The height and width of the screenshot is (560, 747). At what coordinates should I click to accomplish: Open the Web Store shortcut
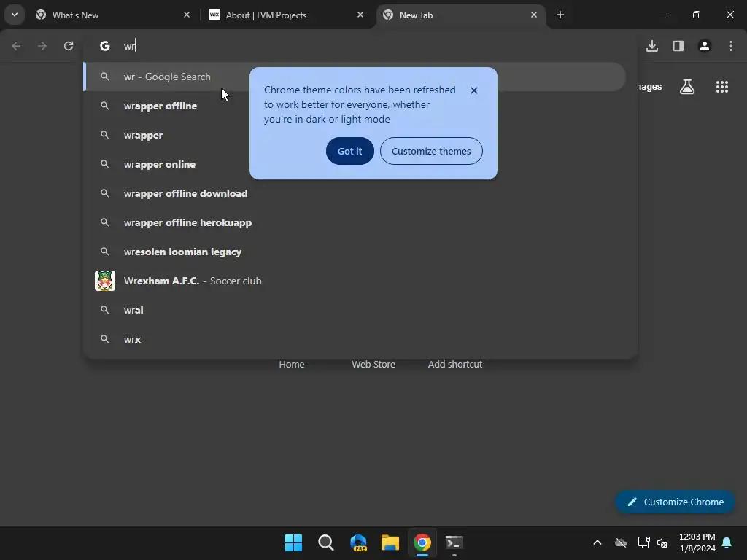373,365
